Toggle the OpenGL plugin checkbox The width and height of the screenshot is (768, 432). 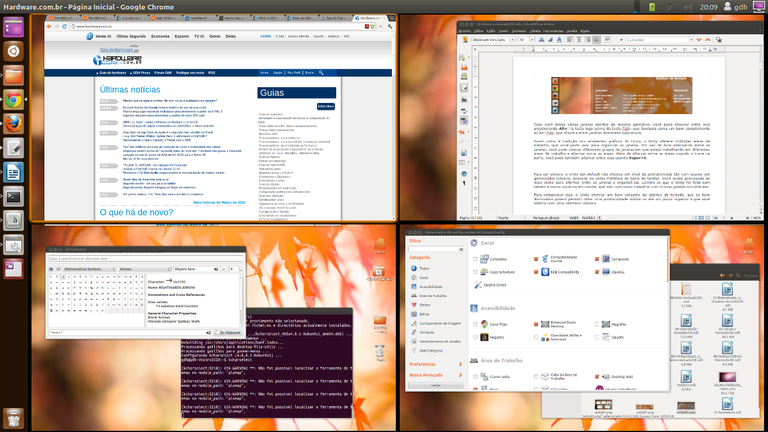[x=598, y=271]
